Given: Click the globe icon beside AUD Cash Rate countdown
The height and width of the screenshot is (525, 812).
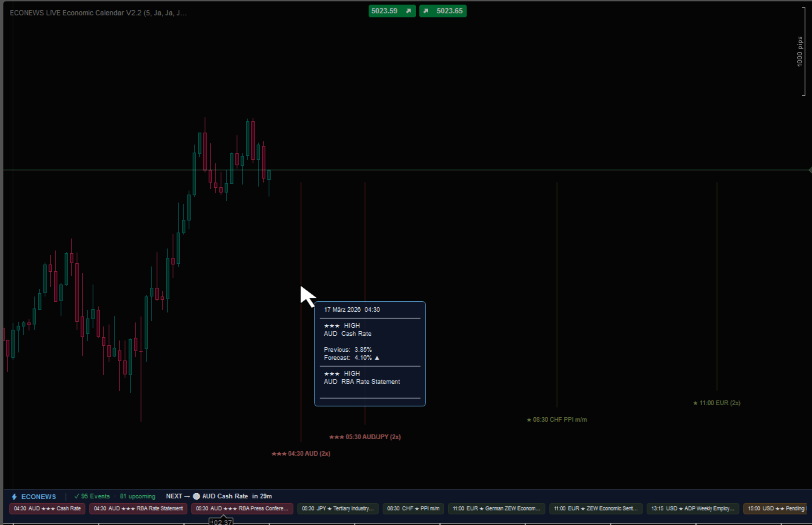Looking at the screenshot, I should coord(195,496).
